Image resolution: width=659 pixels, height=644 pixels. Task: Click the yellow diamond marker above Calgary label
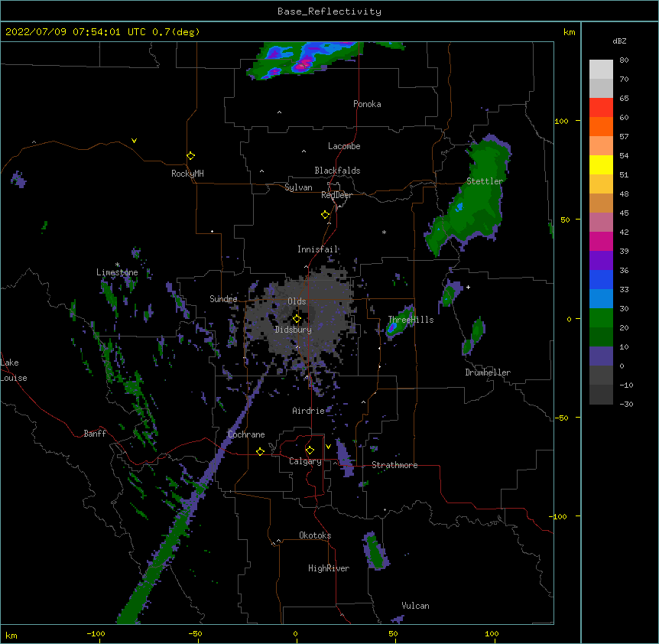point(310,450)
